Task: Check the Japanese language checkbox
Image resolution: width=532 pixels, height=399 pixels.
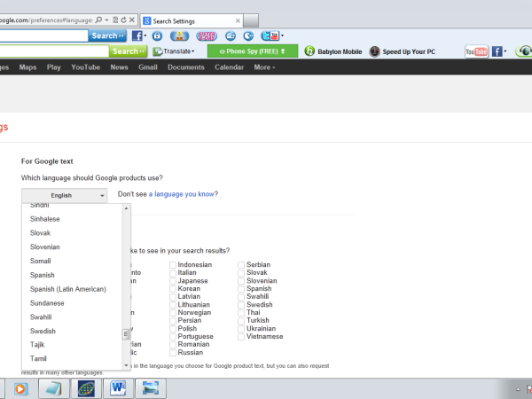Action: (x=173, y=281)
